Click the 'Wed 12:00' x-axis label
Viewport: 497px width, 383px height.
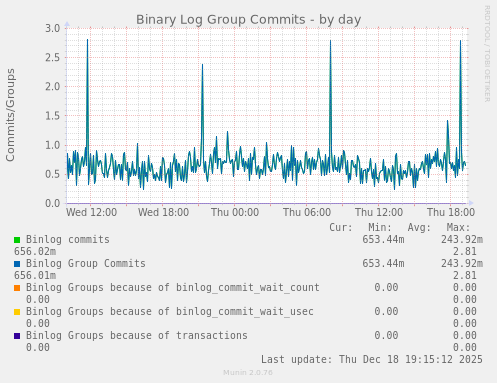pos(91,212)
